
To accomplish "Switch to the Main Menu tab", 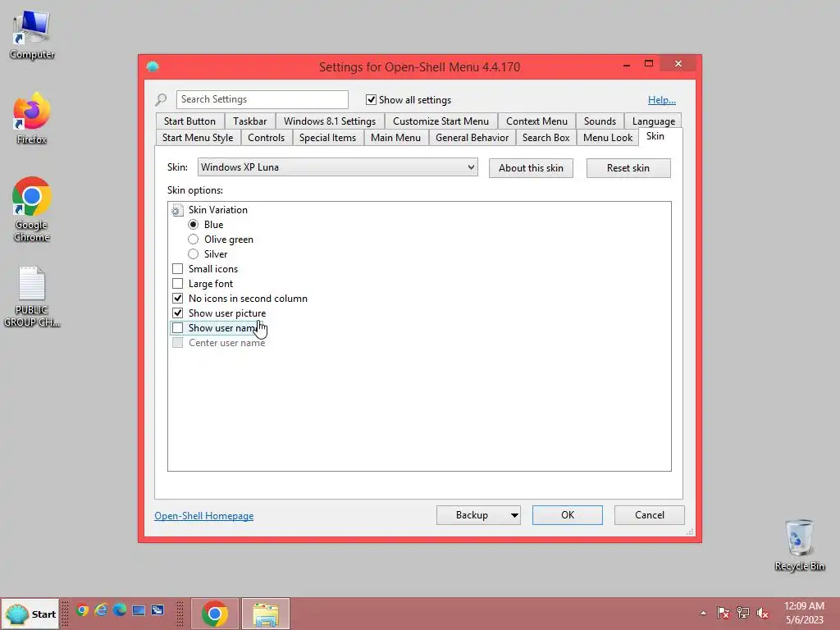I will (x=395, y=138).
